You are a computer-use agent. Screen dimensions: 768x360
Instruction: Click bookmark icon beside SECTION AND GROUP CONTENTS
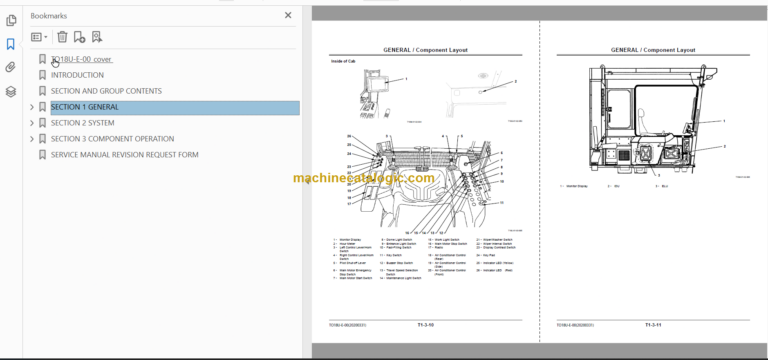[42, 91]
